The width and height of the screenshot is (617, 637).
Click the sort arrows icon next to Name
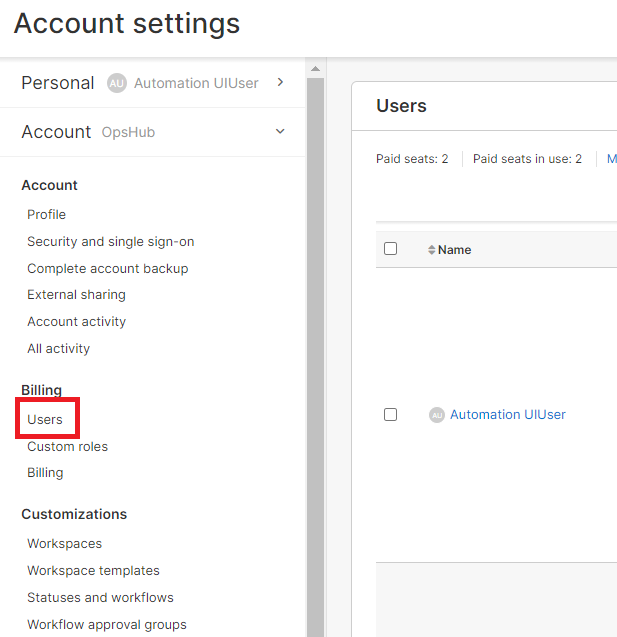pos(432,250)
